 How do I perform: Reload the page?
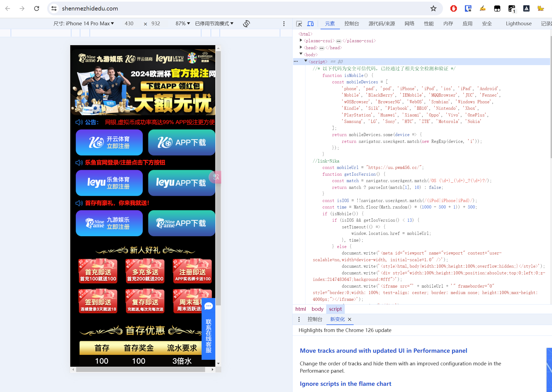tap(37, 8)
